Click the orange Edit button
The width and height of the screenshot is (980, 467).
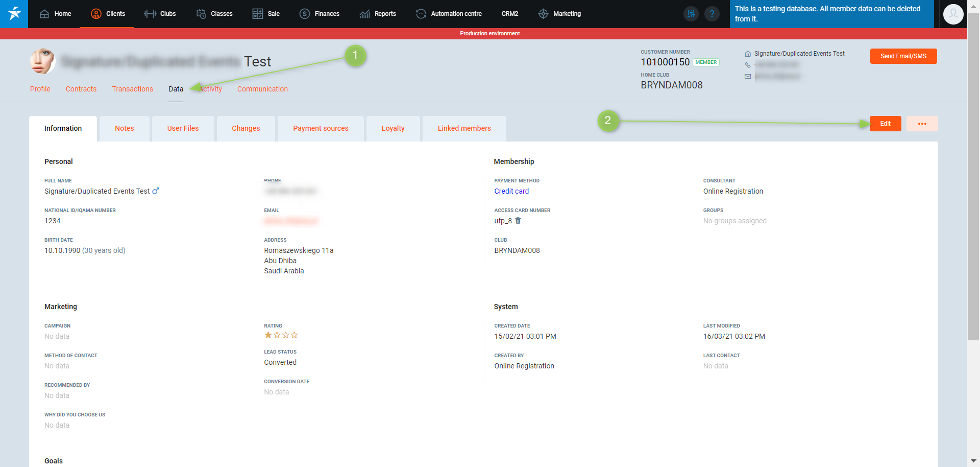click(885, 124)
